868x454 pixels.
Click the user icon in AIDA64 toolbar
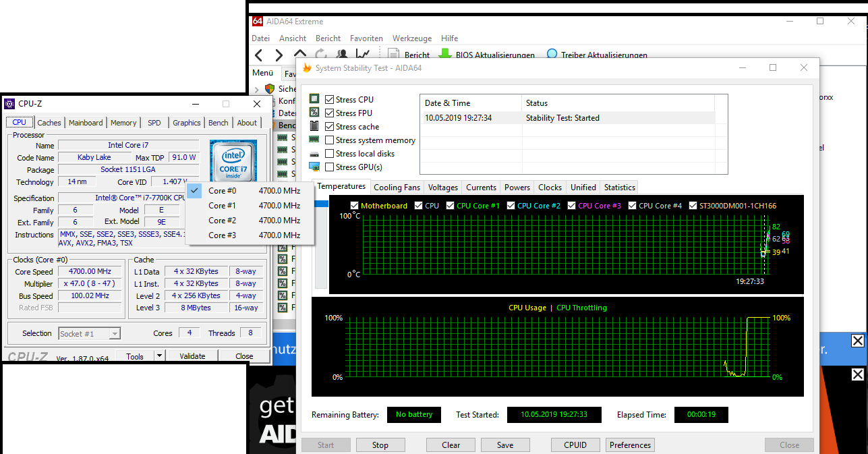coord(343,55)
